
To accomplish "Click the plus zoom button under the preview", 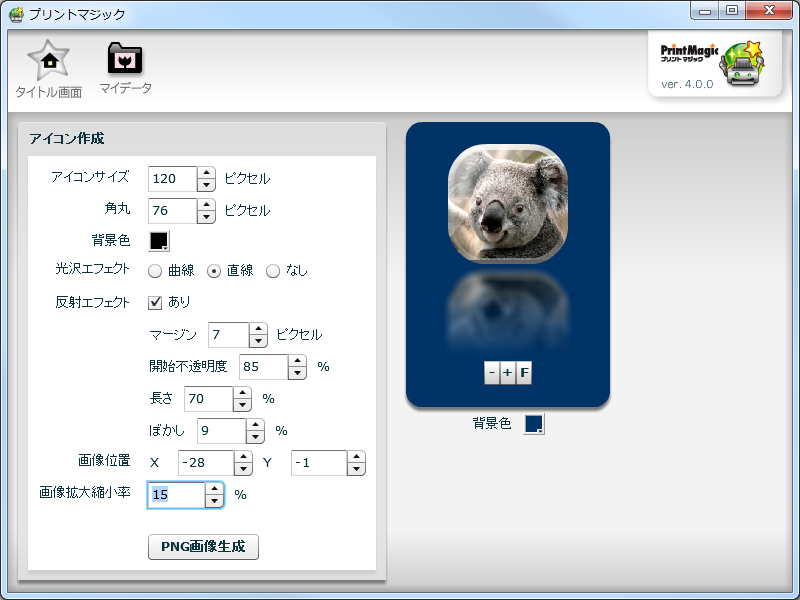I will tap(507, 372).
